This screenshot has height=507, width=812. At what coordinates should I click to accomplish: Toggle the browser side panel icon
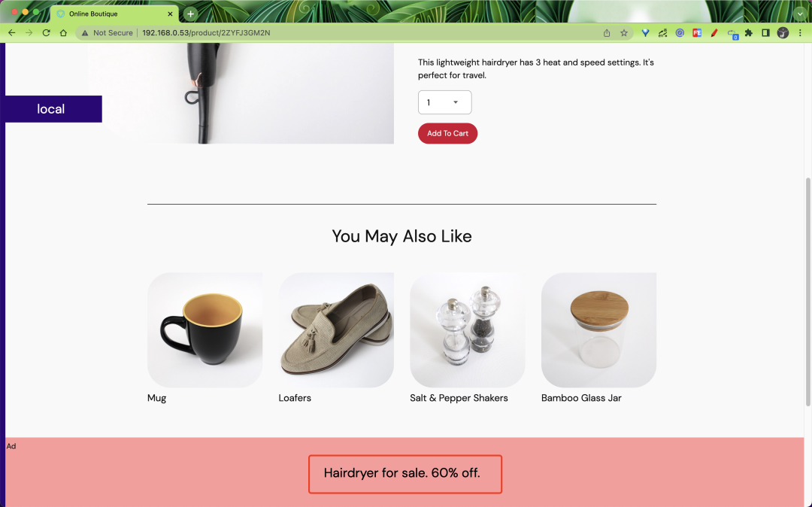point(765,32)
